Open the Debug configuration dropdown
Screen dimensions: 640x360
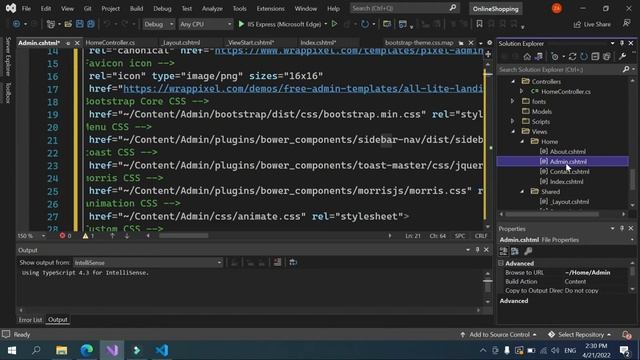158,24
